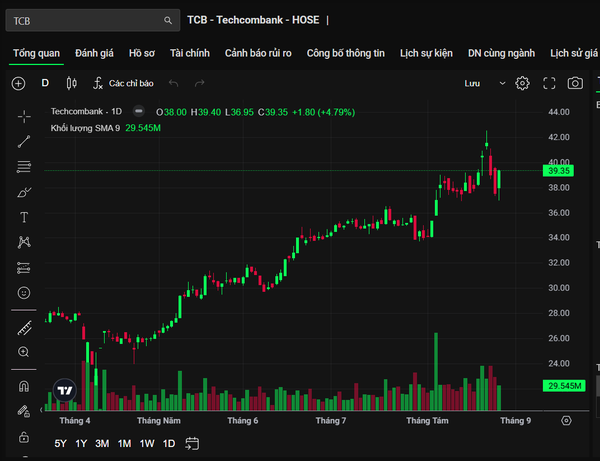Open the brush drawing tool
Viewport: 600px width, 461px height.
click(24, 192)
